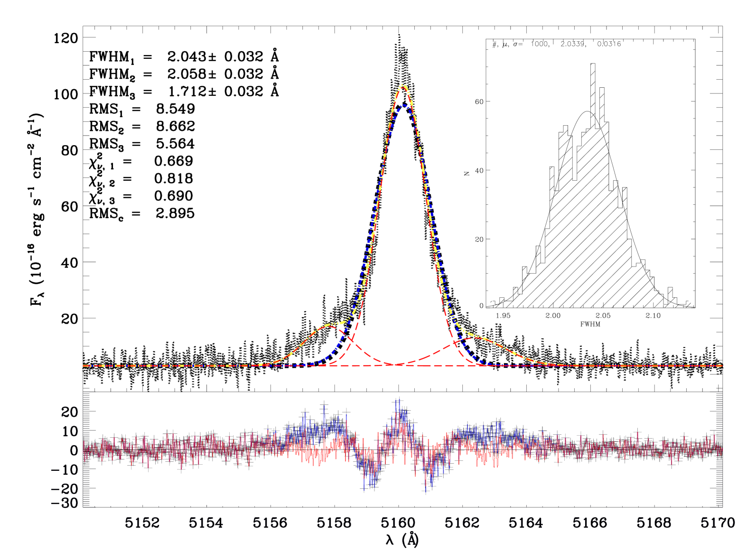This screenshot has height=560, width=747.
Task: Click the 100 tick label on flux axis
Action: 65,94
